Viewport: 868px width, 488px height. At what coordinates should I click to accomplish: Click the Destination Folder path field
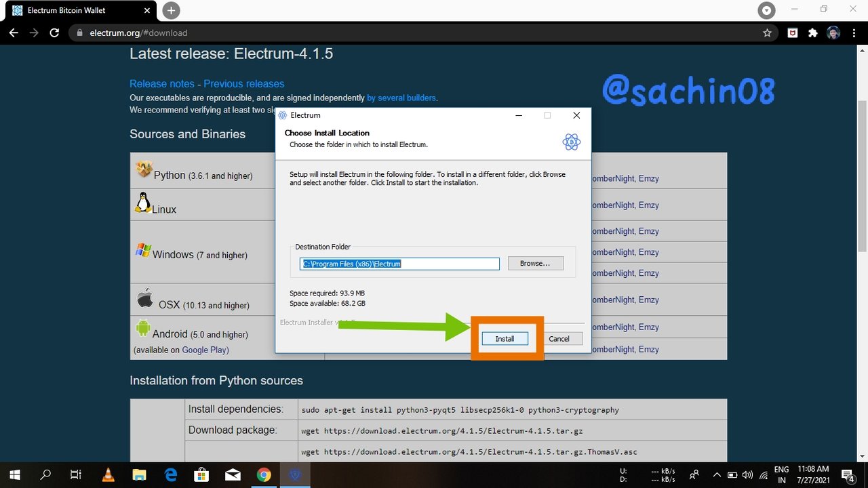(399, 264)
